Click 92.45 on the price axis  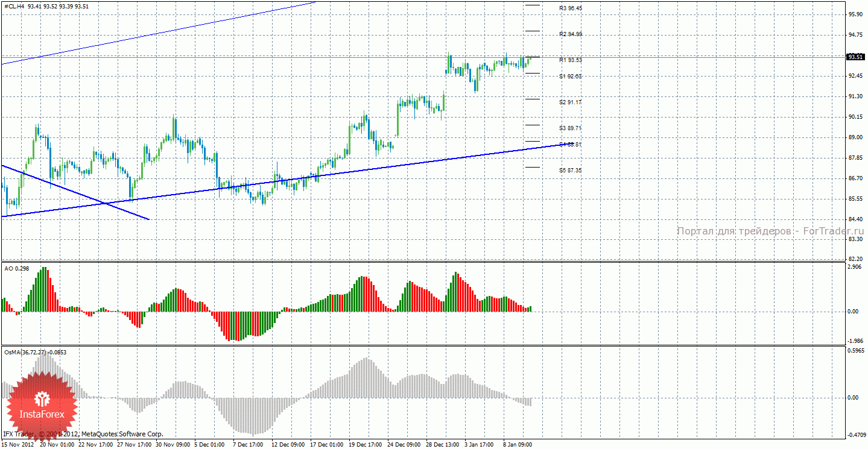[x=856, y=76]
